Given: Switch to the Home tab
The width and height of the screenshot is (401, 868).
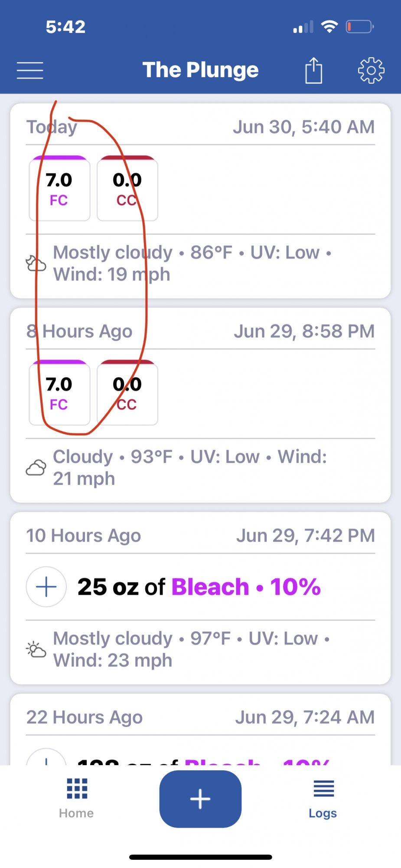Looking at the screenshot, I should pyautogui.click(x=77, y=799).
